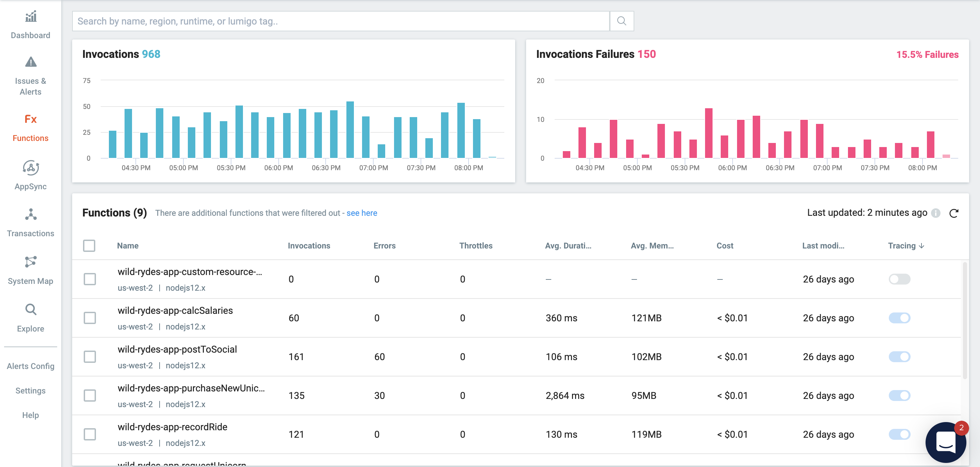Open Issues & Alerts warning icon
980x467 pixels.
30,62
